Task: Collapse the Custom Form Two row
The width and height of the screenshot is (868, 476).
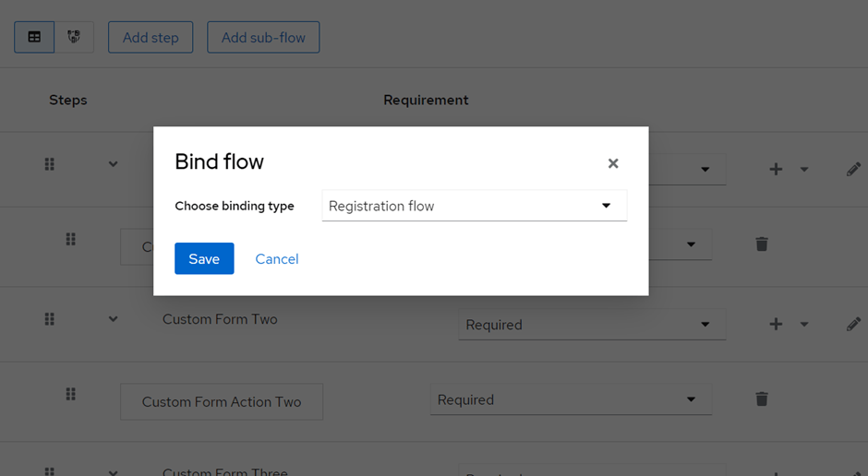Action: 113,319
